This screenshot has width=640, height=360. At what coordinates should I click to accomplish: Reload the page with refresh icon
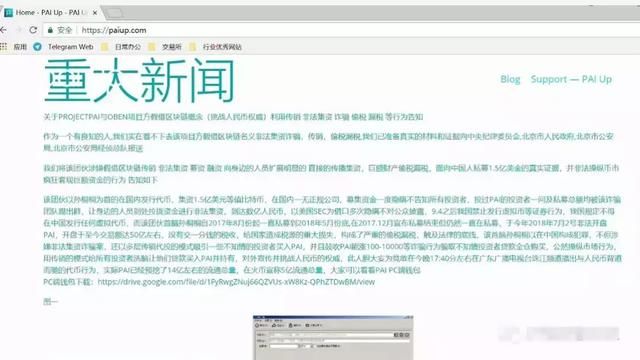tap(33, 30)
